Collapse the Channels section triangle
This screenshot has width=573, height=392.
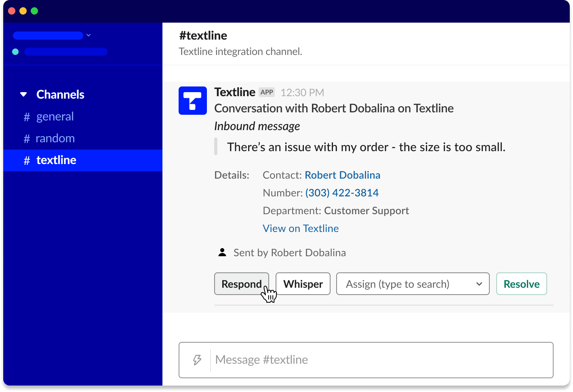23,95
